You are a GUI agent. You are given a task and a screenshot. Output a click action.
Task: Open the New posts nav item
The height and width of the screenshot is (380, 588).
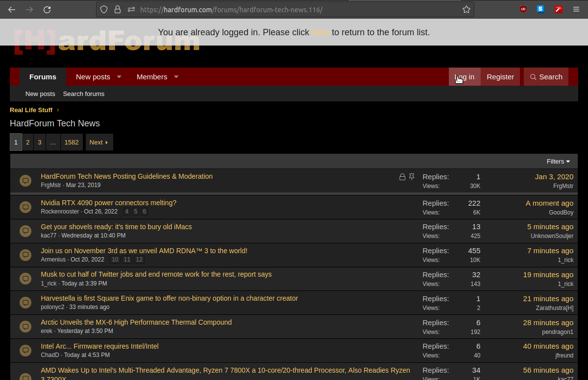tap(93, 77)
